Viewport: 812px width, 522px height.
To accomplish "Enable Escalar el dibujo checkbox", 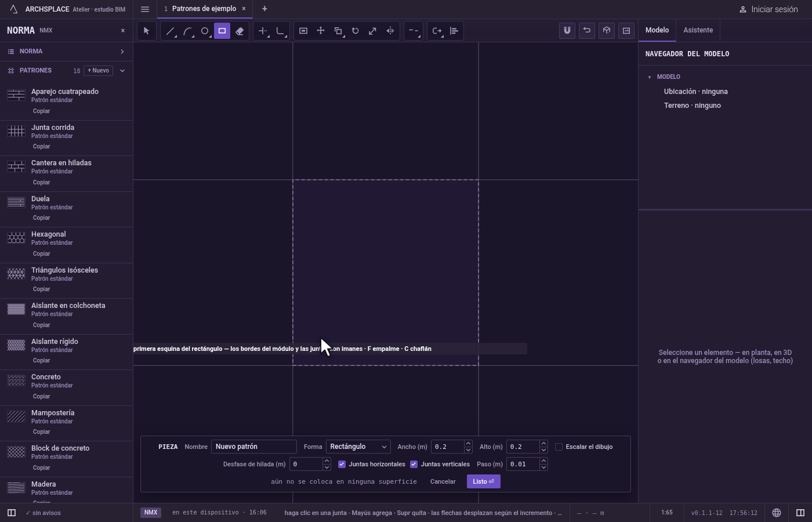I will (x=559, y=447).
